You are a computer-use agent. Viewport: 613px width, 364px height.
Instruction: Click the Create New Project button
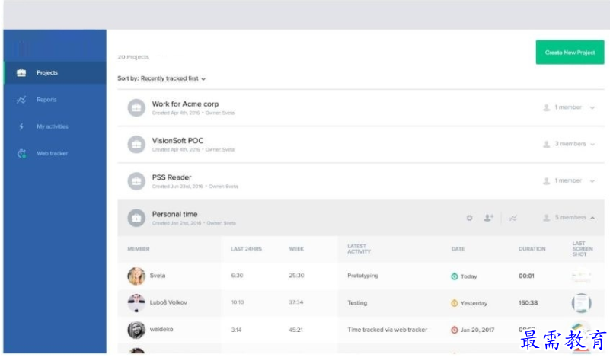pyautogui.click(x=570, y=52)
